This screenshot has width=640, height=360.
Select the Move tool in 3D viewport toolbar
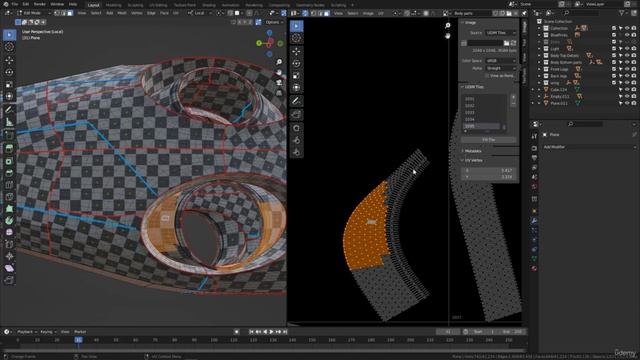click(x=9, y=60)
